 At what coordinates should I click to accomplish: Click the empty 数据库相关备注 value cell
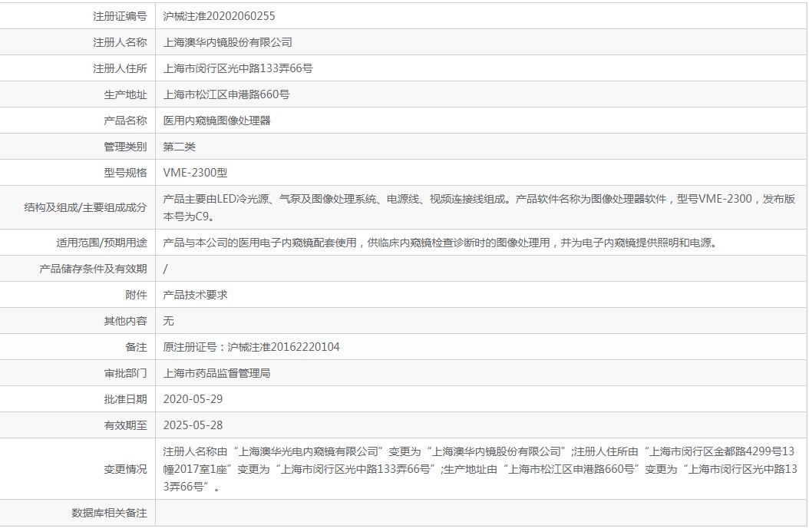pyautogui.click(x=480, y=513)
